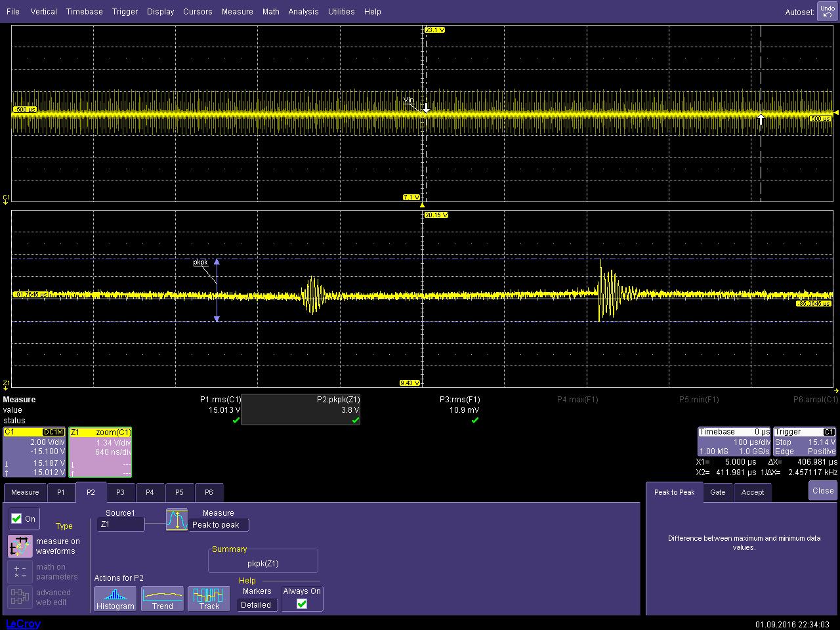This screenshot has height=630, width=840.
Task: Uncheck the Always On markers checkbox
Action: tap(302, 604)
